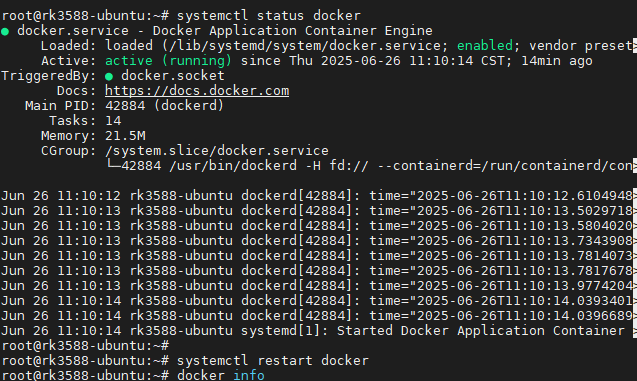Click the green docker.service status dot
This screenshot has height=381, width=637.
(x=5, y=32)
